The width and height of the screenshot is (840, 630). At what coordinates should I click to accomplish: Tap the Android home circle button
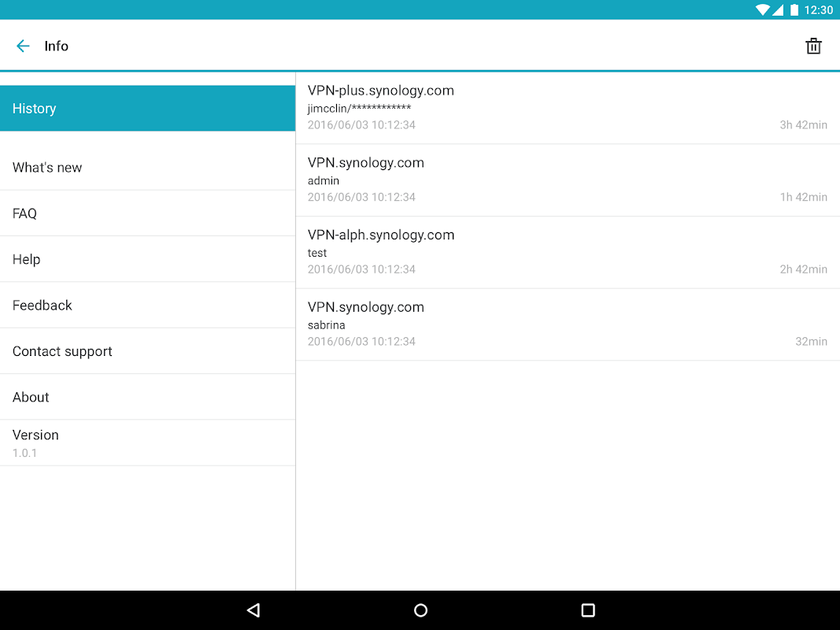pos(420,610)
